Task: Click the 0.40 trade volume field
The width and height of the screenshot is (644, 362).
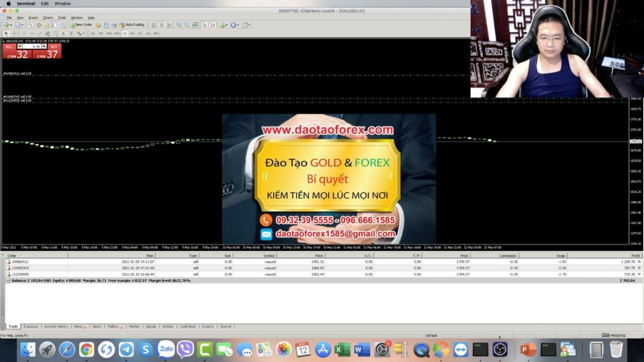Action: click(x=32, y=47)
